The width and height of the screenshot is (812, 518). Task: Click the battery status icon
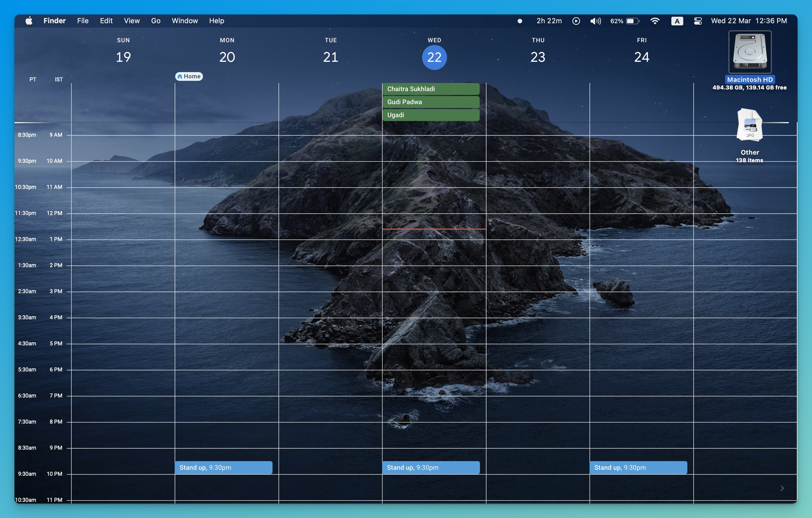[x=632, y=21]
